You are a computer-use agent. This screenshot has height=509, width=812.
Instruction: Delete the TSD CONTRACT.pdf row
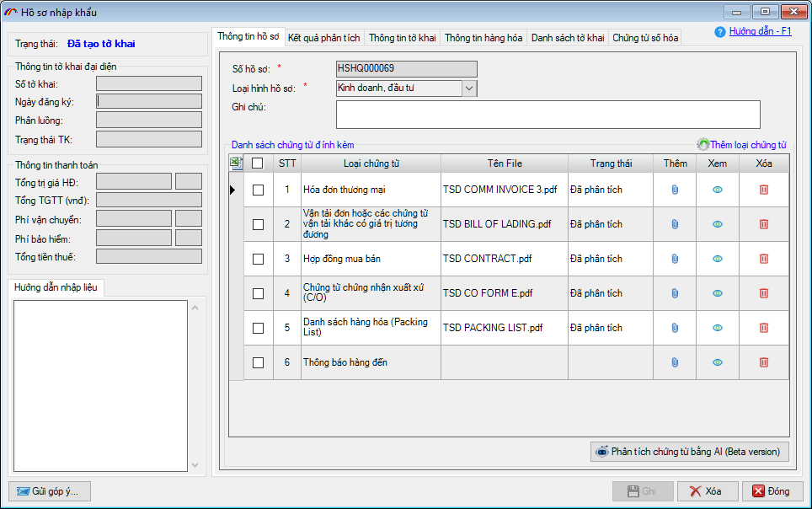point(764,259)
